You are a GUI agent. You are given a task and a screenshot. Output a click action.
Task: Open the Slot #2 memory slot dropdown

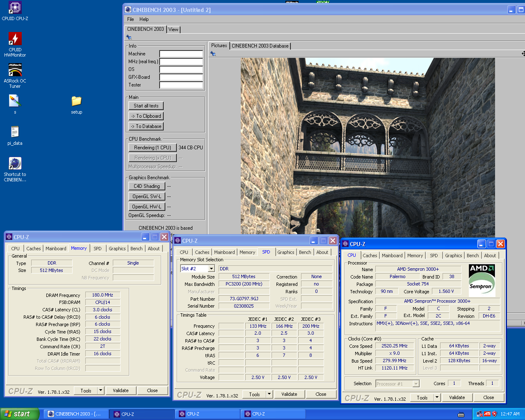pyautogui.click(x=212, y=269)
